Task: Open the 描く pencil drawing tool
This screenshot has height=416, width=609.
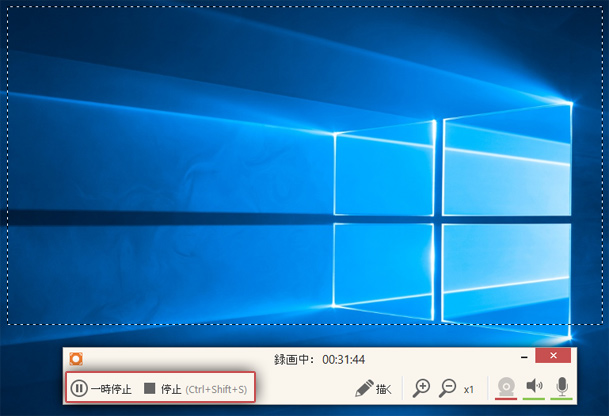Action: click(x=373, y=388)
